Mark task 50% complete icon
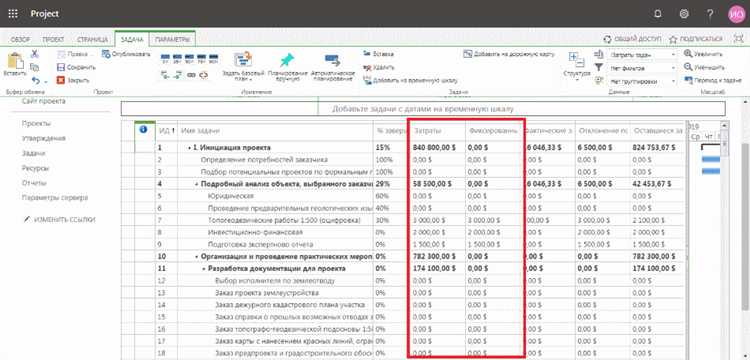This screenshot has height=360, width=750. (189, 59)
